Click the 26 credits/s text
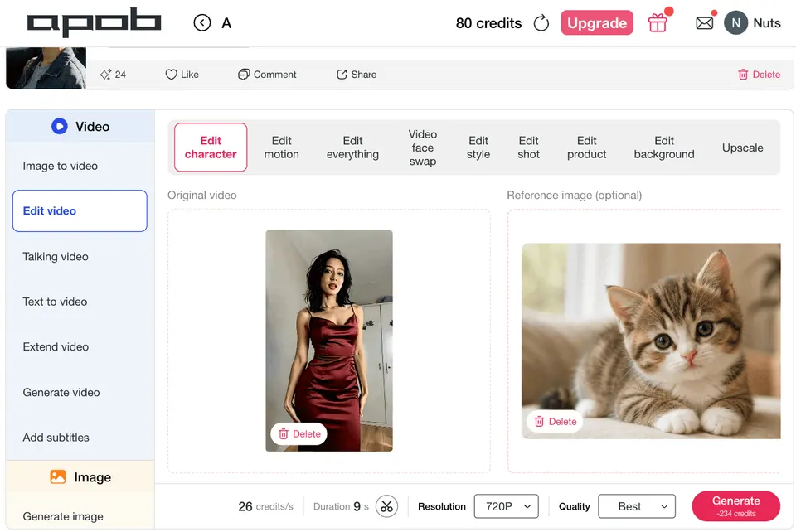 [x=265, y=506]
